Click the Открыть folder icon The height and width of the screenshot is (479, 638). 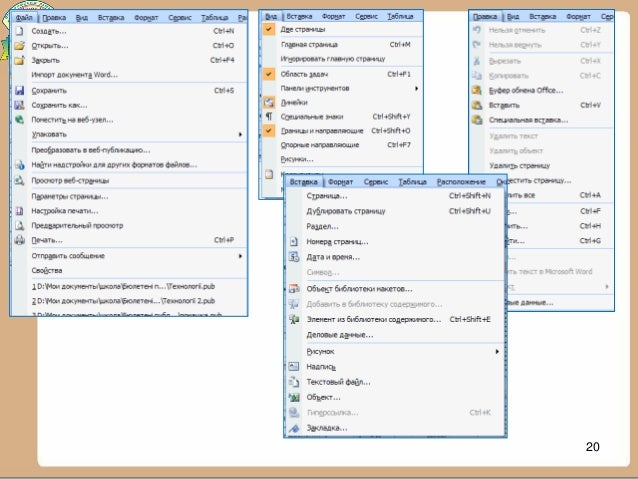[x=21, y=46]
